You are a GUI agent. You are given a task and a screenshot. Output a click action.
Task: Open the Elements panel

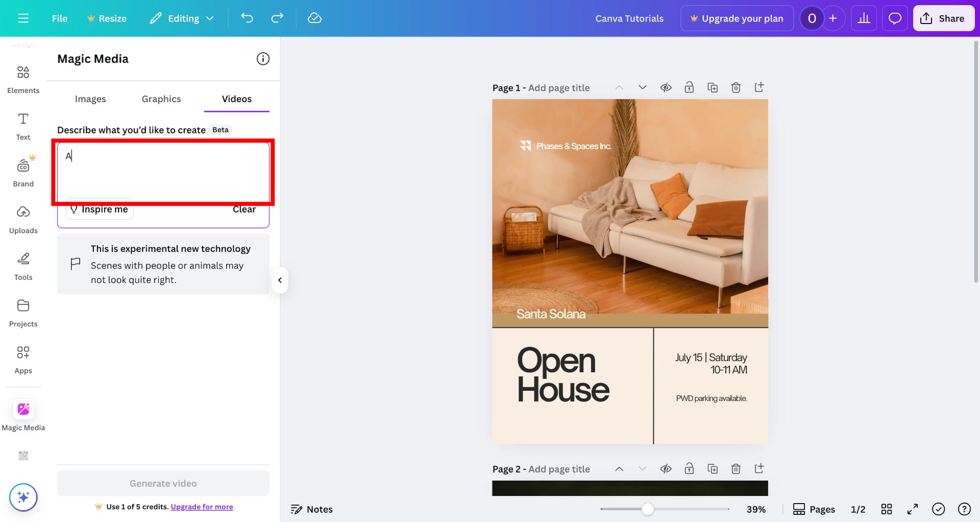[x=23, y=79]
